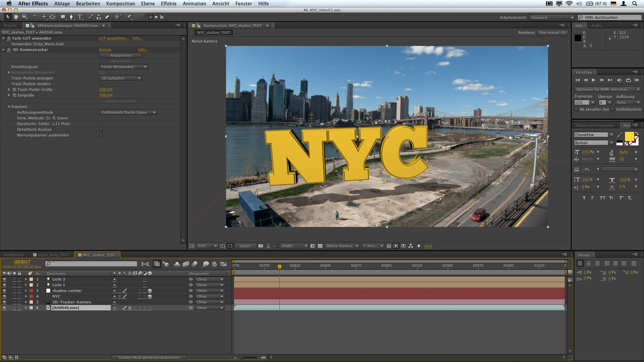Enable Detaillierte Analyse checkbox

pyautogui.click(x=101, y=129)
